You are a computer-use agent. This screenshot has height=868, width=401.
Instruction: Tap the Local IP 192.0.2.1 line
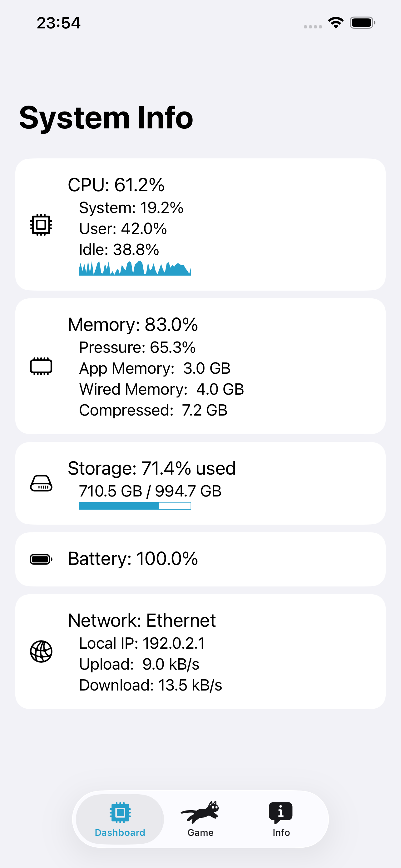coord(142,643)
